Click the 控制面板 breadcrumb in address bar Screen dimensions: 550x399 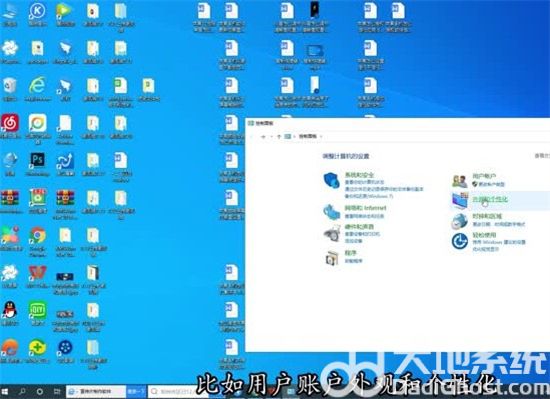pos(308,136)
